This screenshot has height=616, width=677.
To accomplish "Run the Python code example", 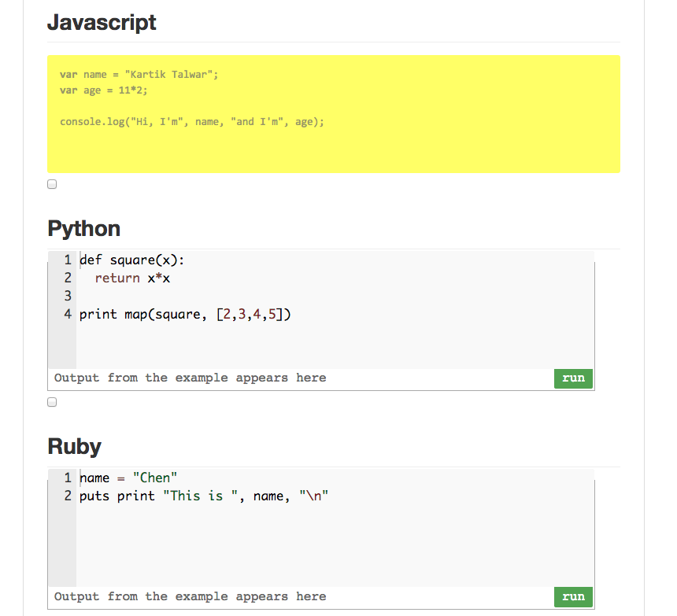I will (573, 378).
